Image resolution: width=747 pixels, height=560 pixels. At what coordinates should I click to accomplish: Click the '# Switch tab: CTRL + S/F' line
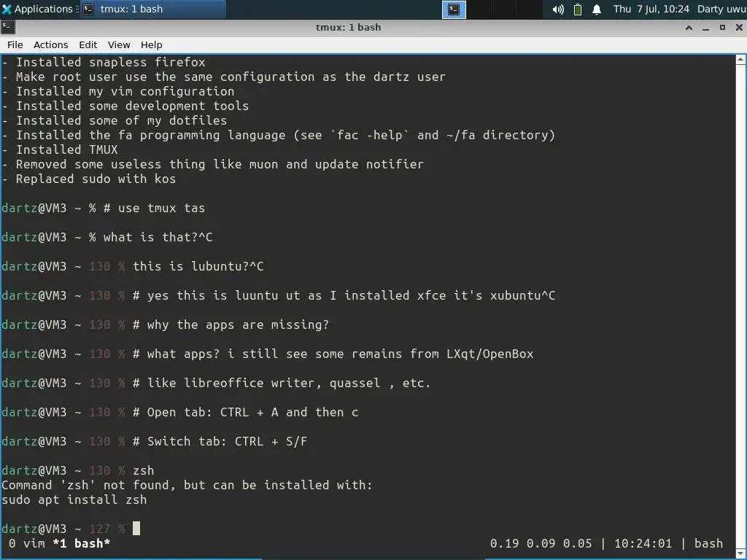220,441
